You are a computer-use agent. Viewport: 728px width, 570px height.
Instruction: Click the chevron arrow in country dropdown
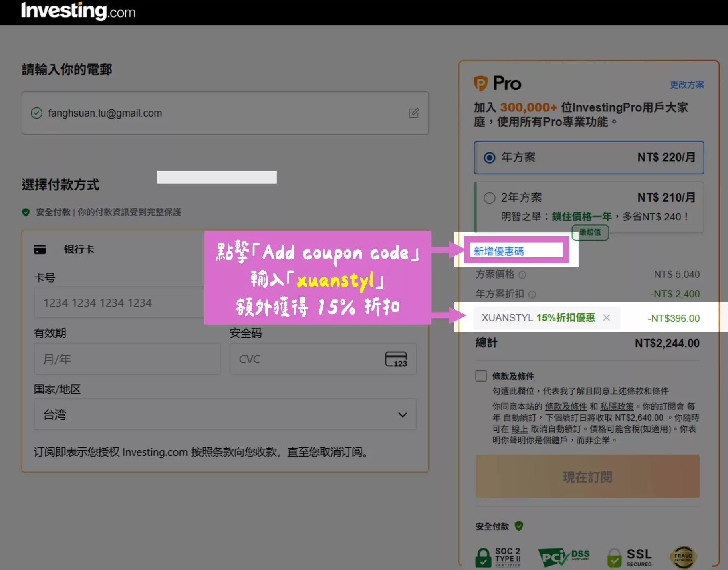point(403,415)
